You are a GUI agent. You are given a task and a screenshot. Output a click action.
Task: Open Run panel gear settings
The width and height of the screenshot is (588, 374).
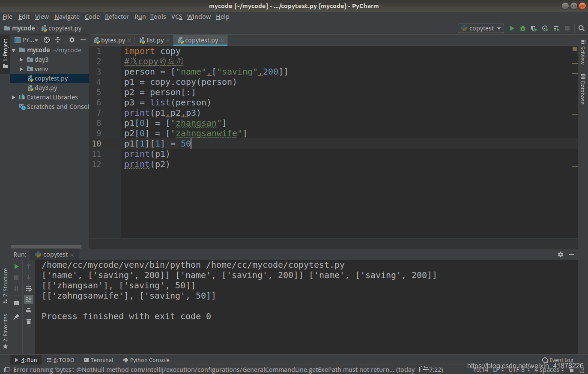(x=561, y=254)
